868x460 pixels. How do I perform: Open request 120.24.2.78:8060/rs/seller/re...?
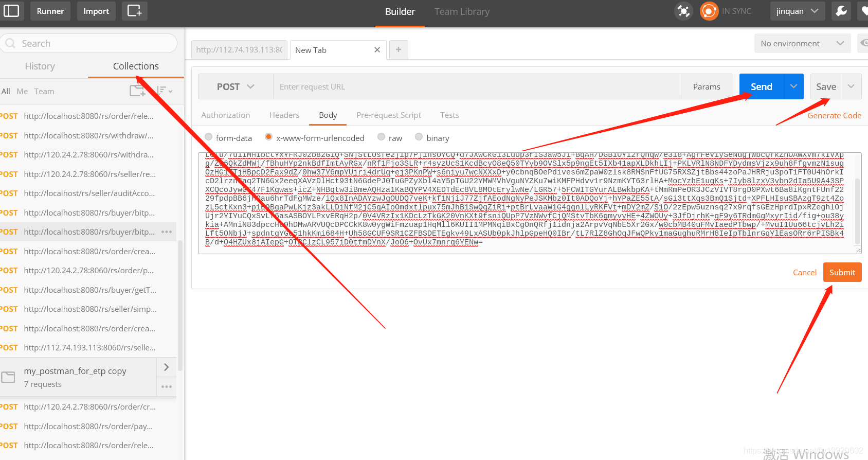88,174
